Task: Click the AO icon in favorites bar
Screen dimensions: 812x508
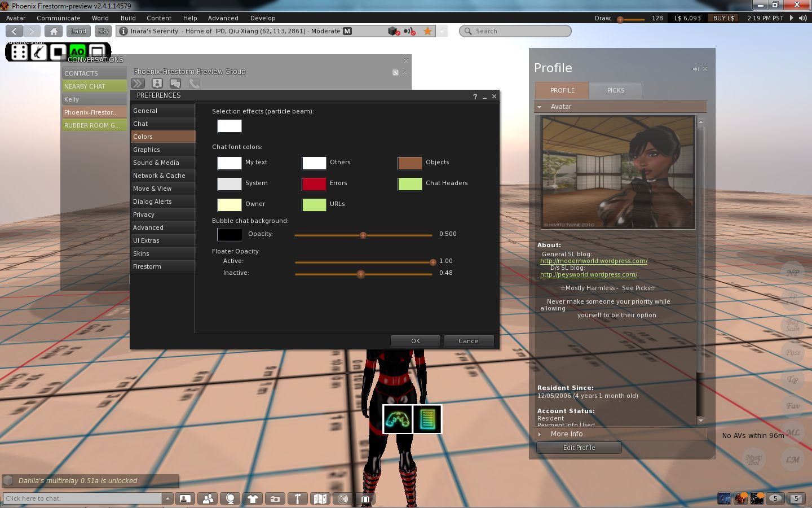Action: (x=77, y=52)
